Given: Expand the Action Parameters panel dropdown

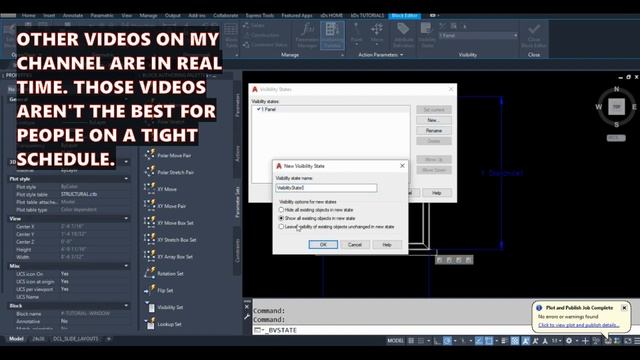Looking at the screenshot, I should (381, 55).
